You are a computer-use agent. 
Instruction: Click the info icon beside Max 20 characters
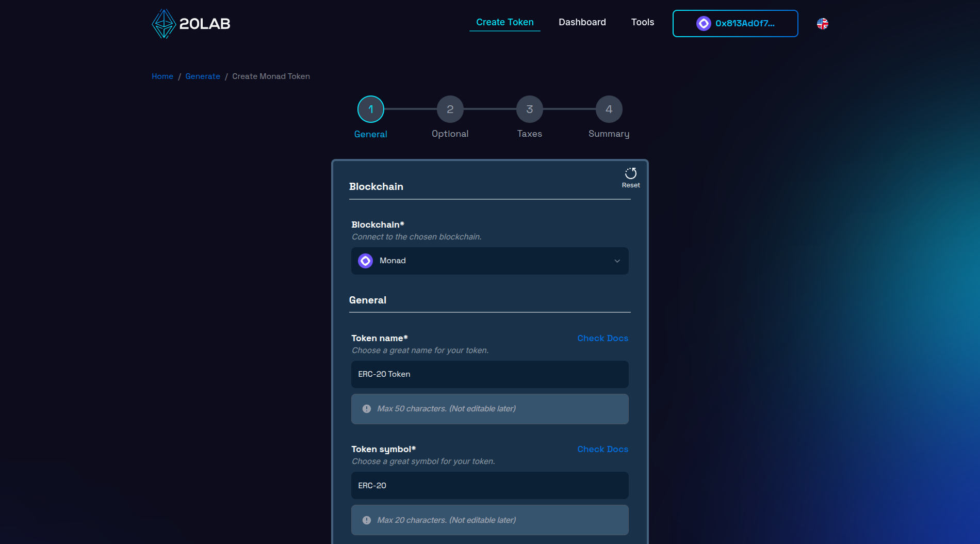click(x=366, y=520)
